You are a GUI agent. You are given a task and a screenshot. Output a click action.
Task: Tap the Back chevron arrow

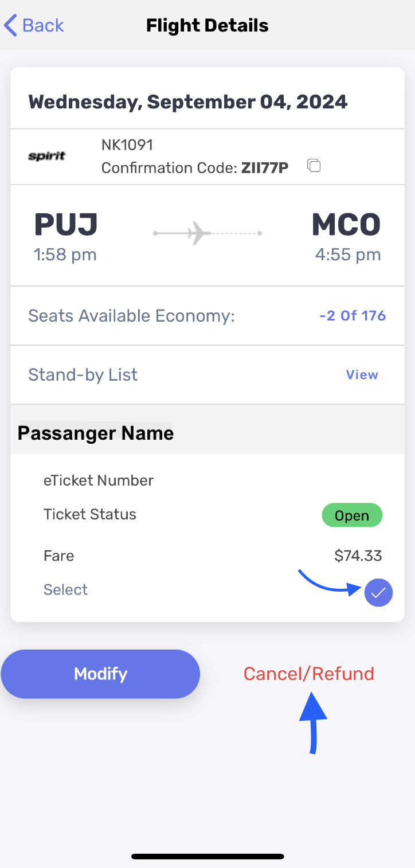tap(11, 25)
